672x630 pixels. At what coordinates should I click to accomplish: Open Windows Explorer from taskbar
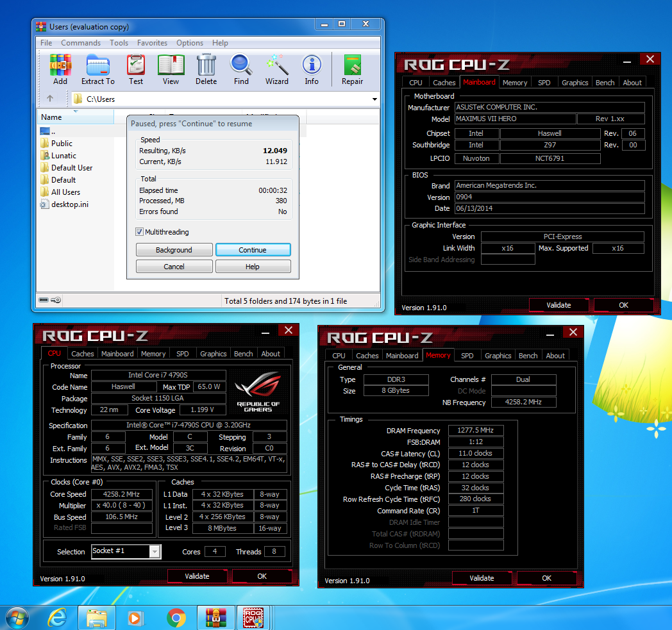tap(97, 618)
